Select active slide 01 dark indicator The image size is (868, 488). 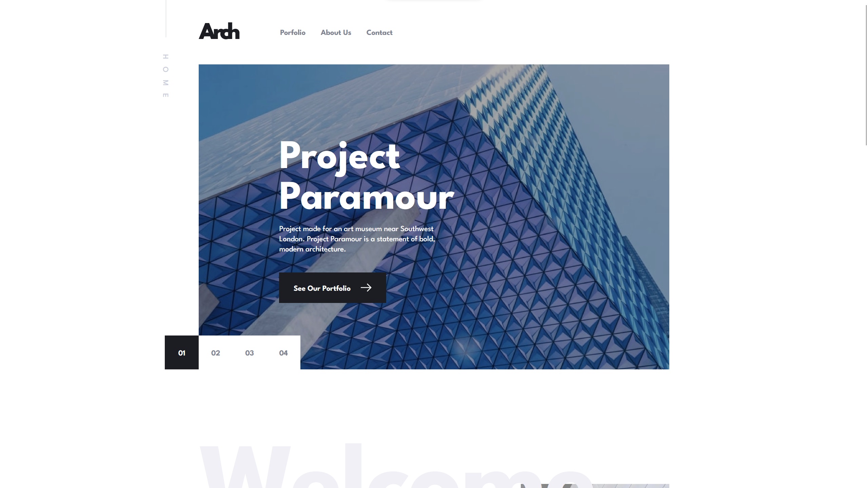181,352
